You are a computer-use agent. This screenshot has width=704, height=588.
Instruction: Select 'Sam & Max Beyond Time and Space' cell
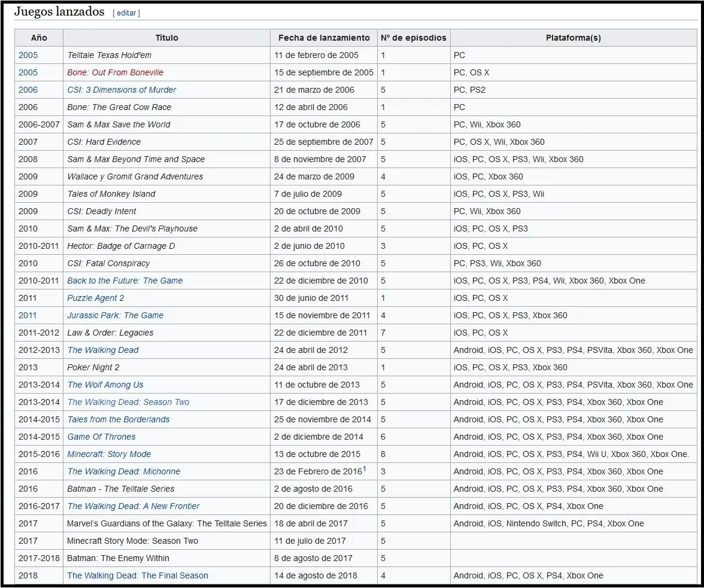(166, 159)
